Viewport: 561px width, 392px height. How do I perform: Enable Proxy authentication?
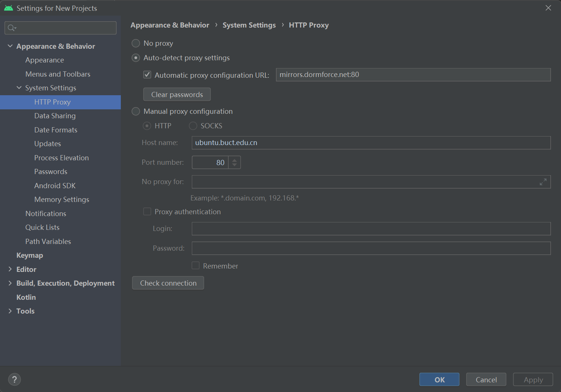(147, 211)
